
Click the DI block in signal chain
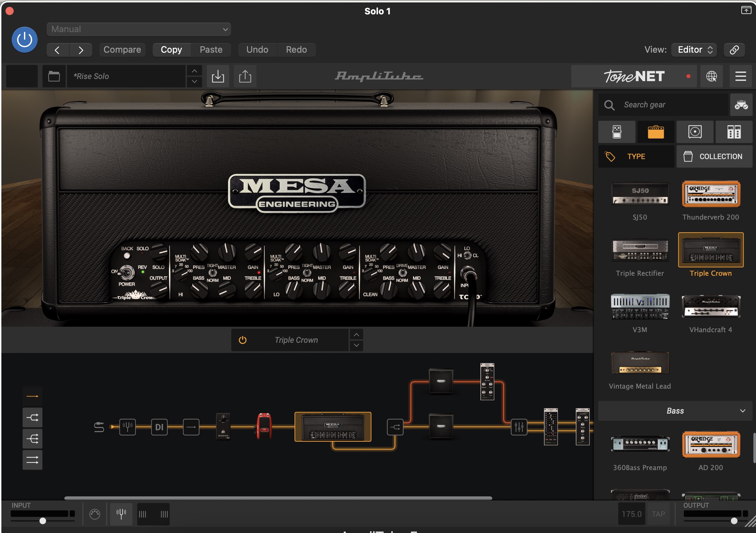pos(159,427)
